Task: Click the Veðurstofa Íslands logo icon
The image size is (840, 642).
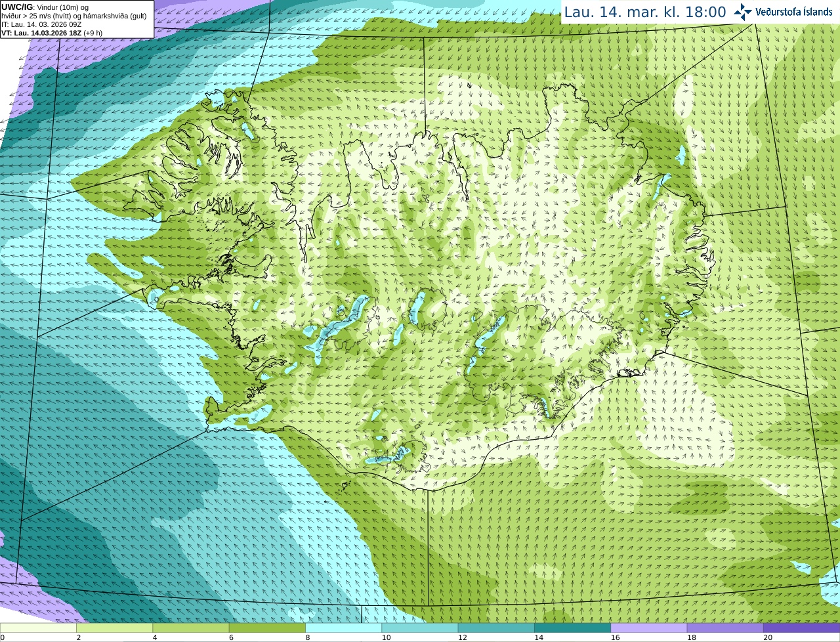Action: point(742,12)
